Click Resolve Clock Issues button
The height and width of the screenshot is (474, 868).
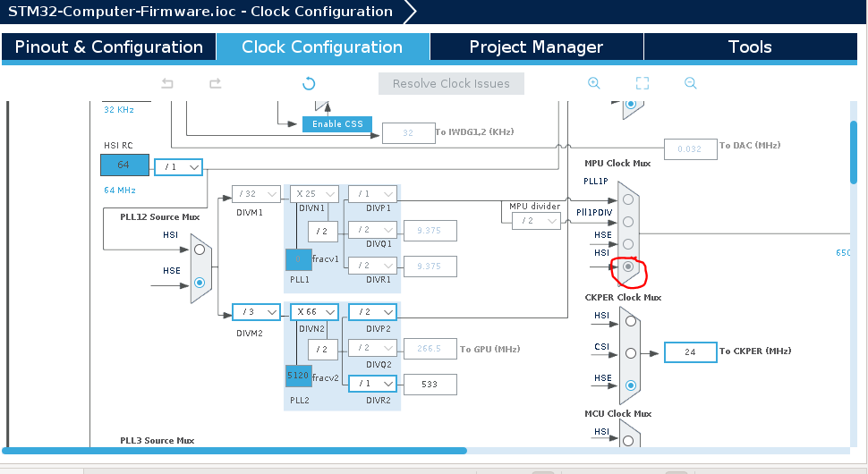(451, 83)
